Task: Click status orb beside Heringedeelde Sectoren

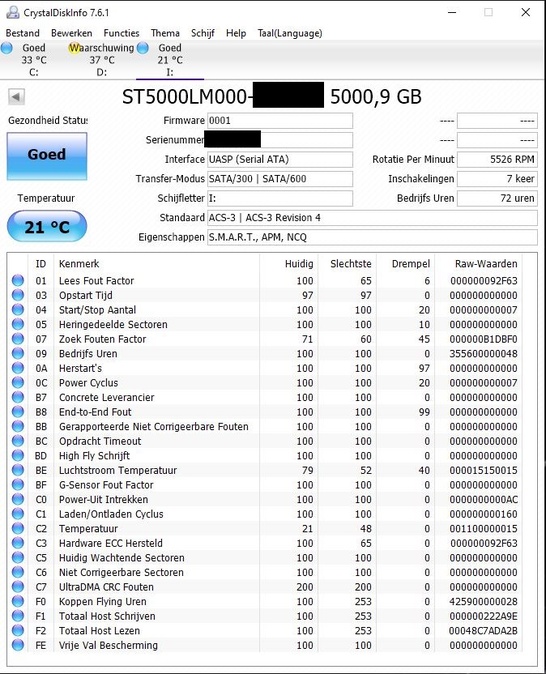Action: click(x=18, y=325)
